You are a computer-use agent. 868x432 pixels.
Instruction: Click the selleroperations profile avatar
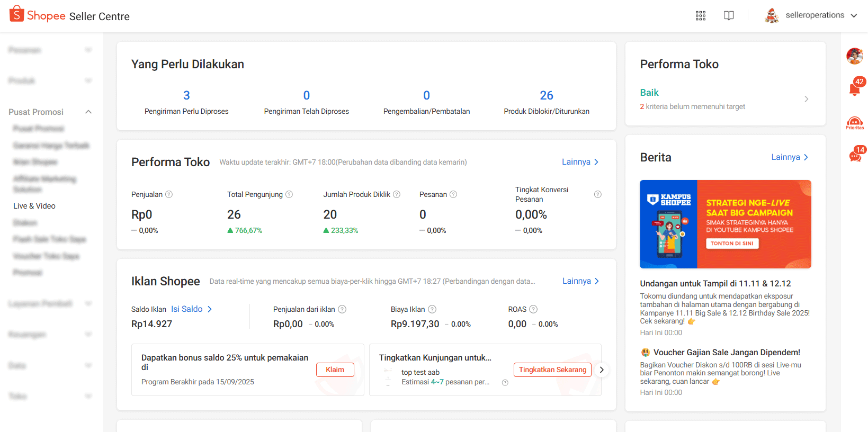point(772,15)
